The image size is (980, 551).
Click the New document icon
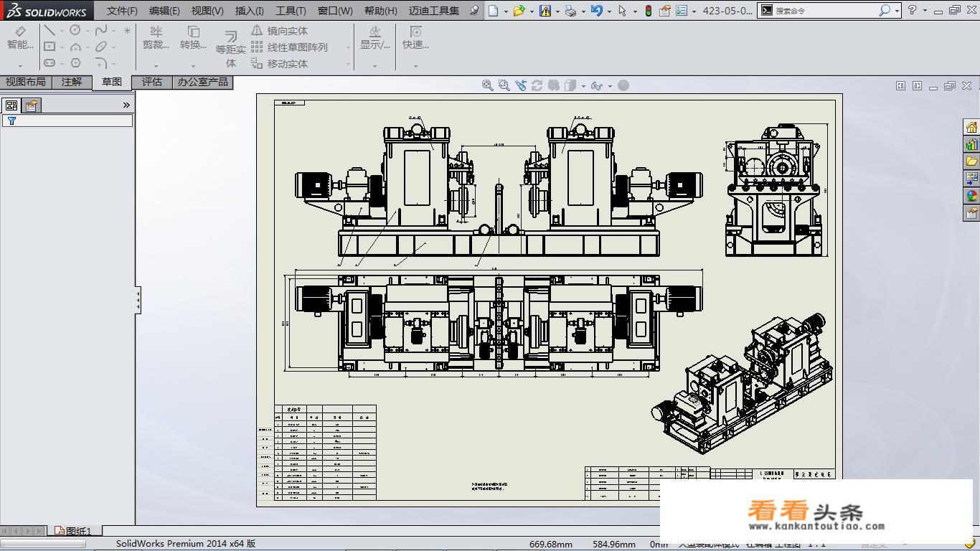click(493, 11)
